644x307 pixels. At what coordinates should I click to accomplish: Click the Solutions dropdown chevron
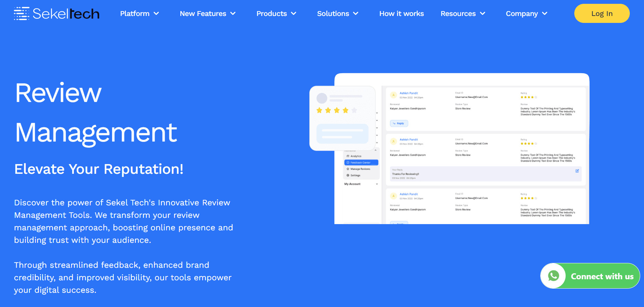tap(356, 14)
